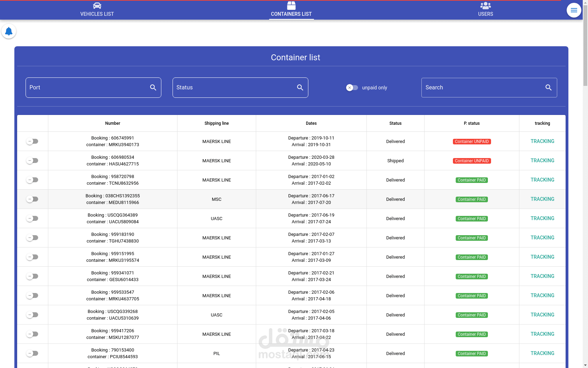
Task: Click Departure 2019-10-11 dates cell
Action: 311,141
